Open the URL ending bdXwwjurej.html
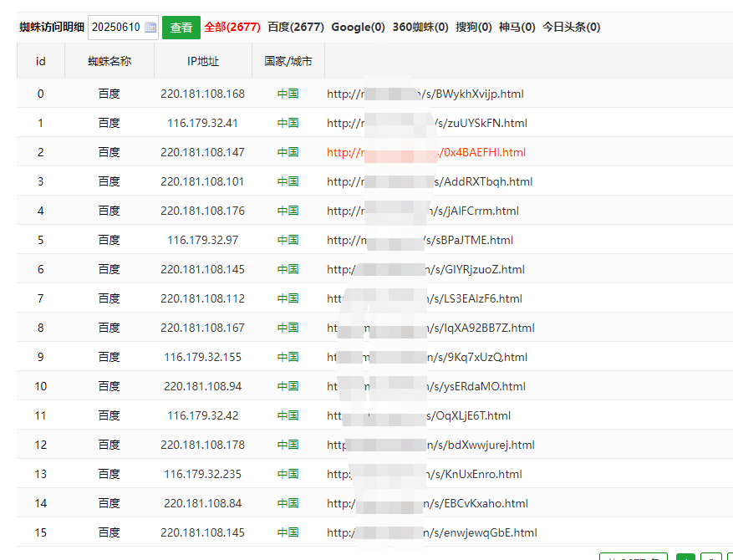Image resolution: width=733 pixels, height=560 pixels. tap(430, 445)
